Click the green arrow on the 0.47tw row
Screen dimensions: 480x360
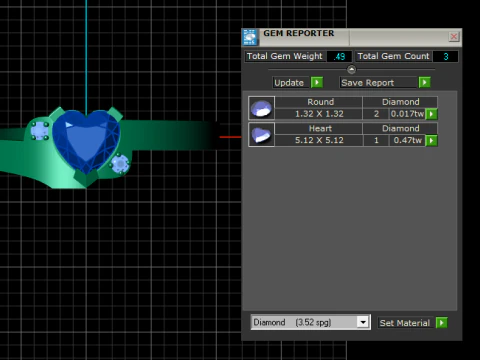tap(432, 140)
